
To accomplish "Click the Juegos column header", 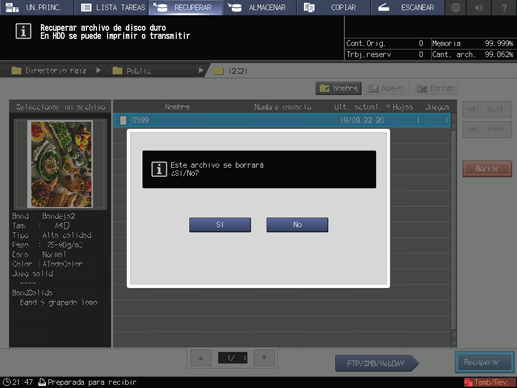I will (437, 107).
